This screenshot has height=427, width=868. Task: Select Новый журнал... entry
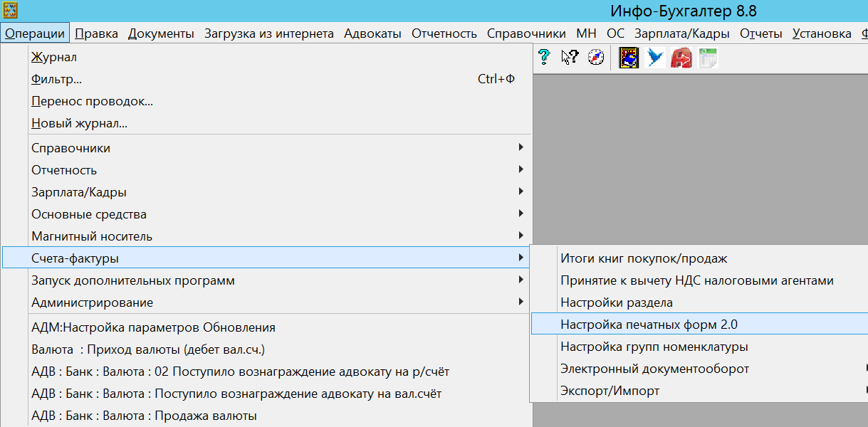pos(267,123)
